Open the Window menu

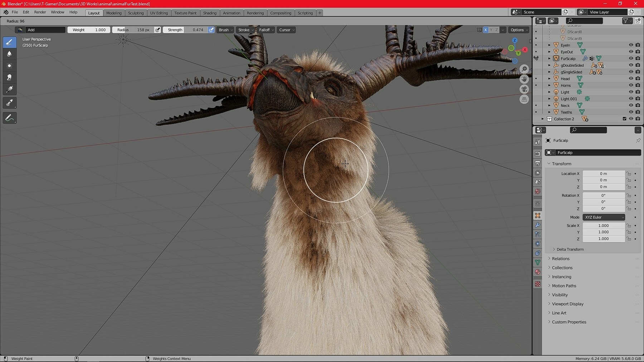(57, 12)
